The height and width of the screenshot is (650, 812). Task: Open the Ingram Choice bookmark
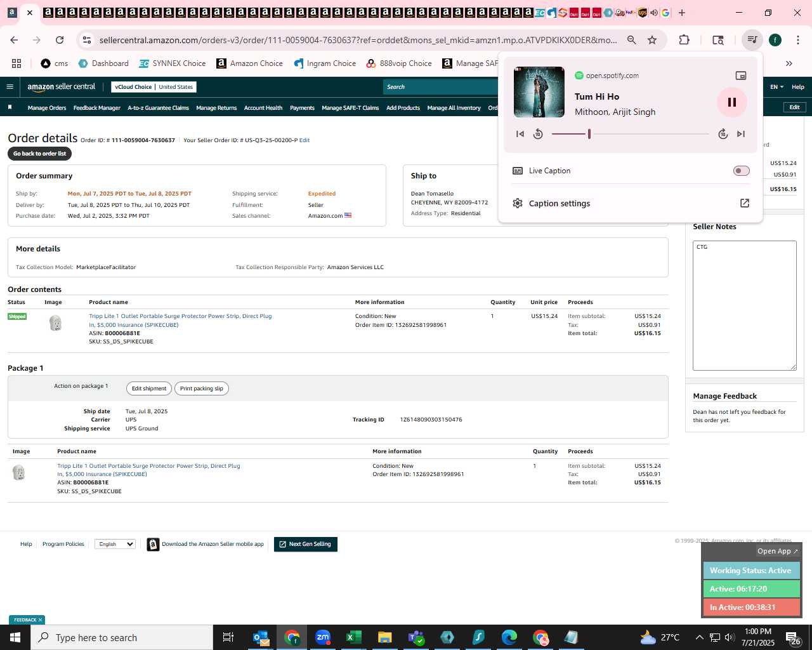pos(325,63)
